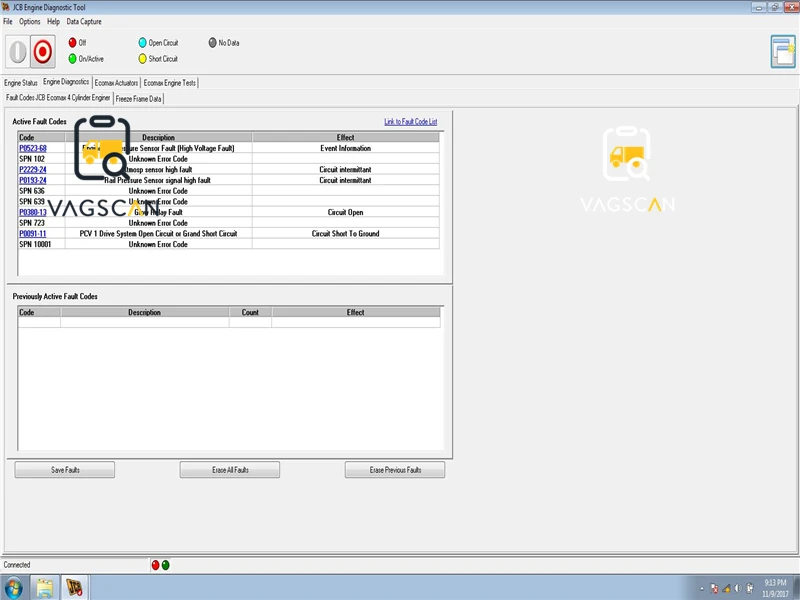Click the red status light in status bar
Screen dimensions: 800x600
click(156, 565)
